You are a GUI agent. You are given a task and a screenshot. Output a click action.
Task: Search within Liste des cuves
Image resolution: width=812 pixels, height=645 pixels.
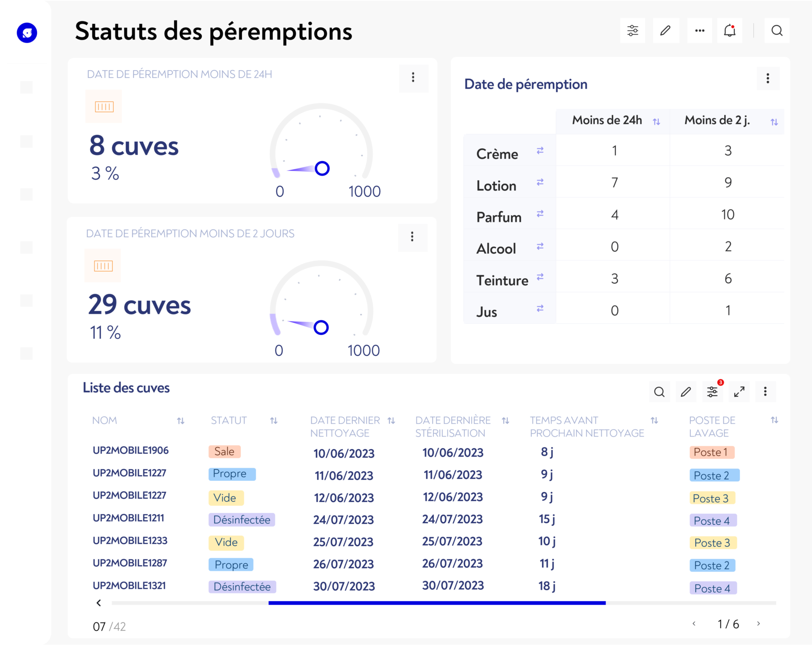(x=659, y=392)
